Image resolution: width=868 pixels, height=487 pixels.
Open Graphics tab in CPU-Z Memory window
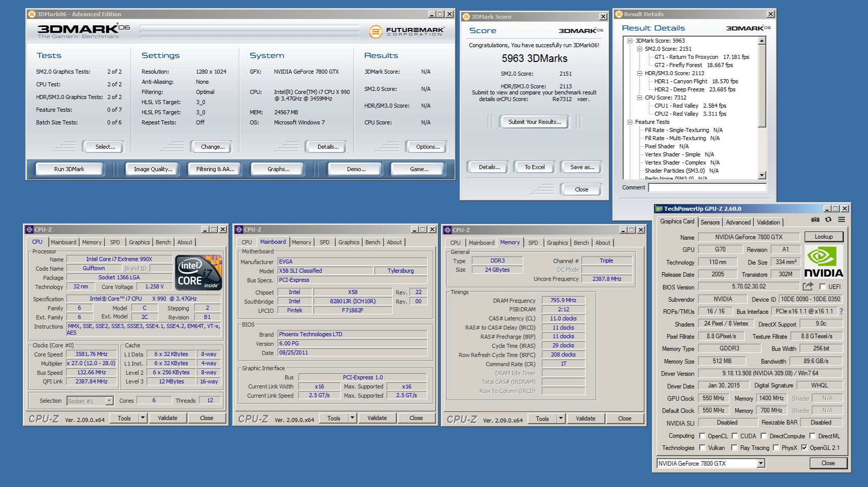coord(557,243)
